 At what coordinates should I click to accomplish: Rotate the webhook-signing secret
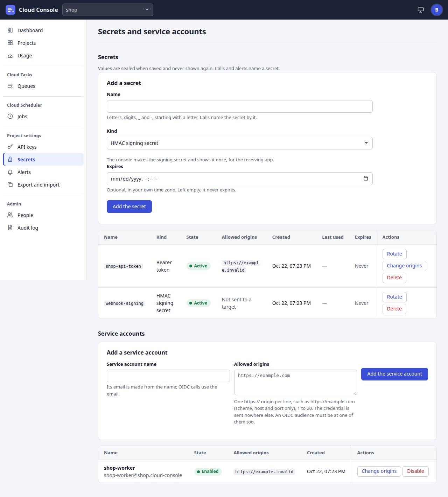tap(394, 297)
